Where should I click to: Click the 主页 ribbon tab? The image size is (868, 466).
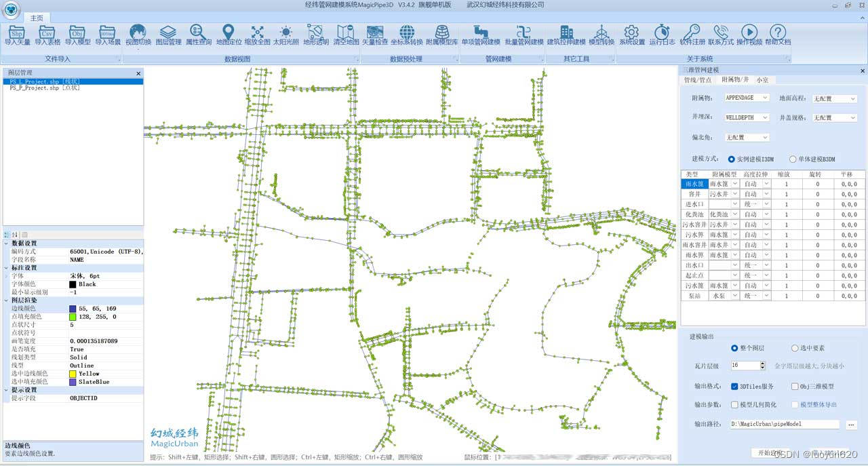point(37,18)
